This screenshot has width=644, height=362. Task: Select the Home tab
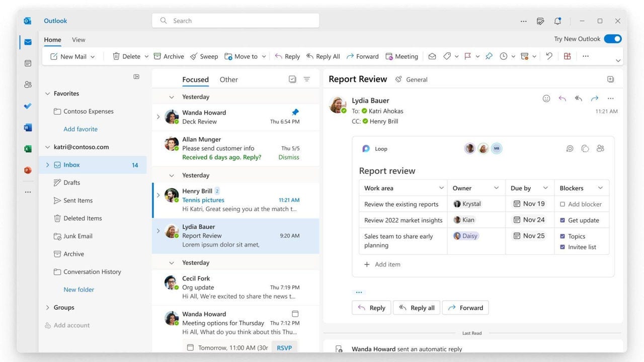[52, 40]
